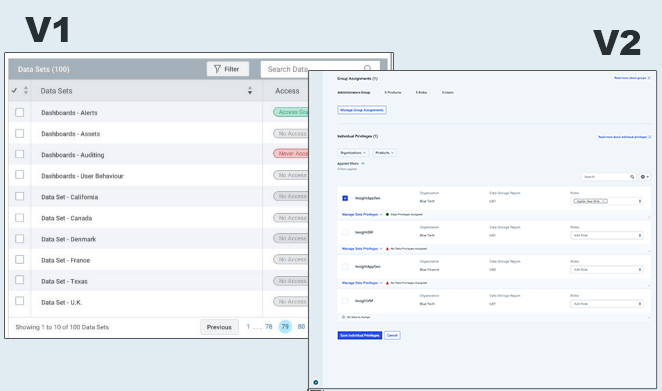Check the Dashboards - User Behaviour checkbox
This screenshot has height=391, width=662.
click(19, 175)
